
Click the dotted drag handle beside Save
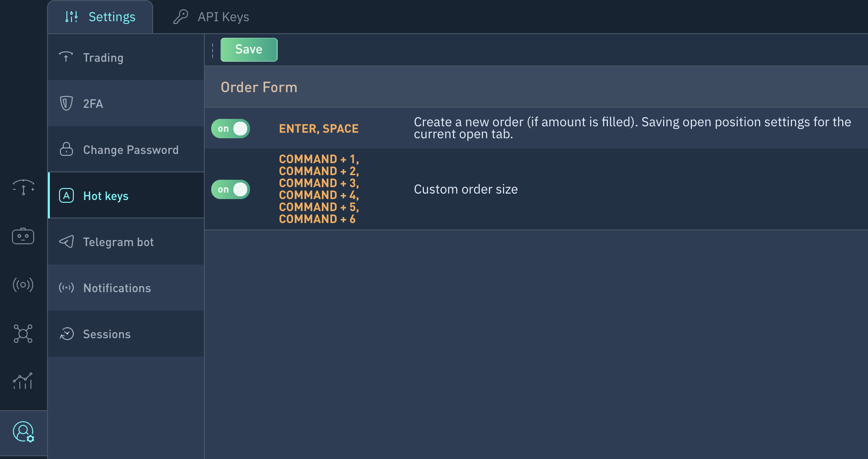(x=213, y=50)
